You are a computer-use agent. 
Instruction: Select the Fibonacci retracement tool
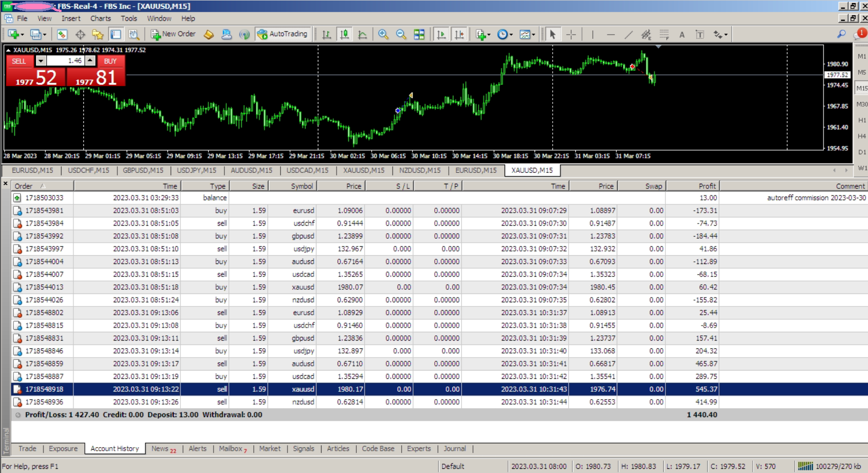[x=664, y=34]
